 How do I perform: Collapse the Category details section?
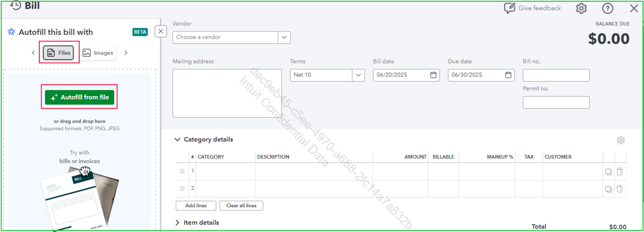[x=177, y=139]
